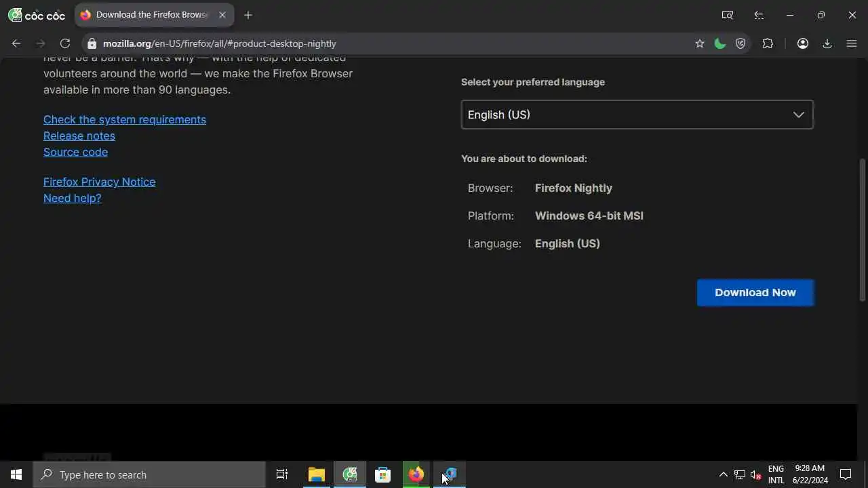This screenshot has height=488, width=868.
Task: Open the Source code link
Action: click(x=75, y=152)
